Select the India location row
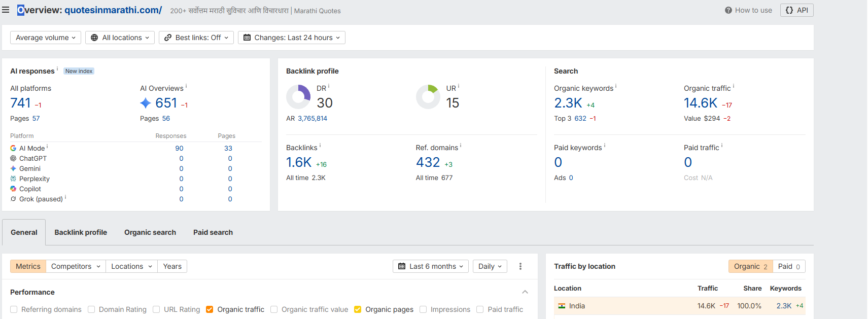The width and height of the screenshot is (868, 319). (x=680, y=306)
